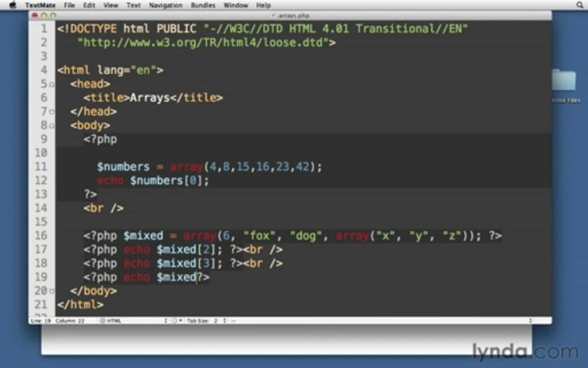Click the yellow minimize window button
This screenshot has width=588, height=368.
pyautogui.click(x=43, y=16)
